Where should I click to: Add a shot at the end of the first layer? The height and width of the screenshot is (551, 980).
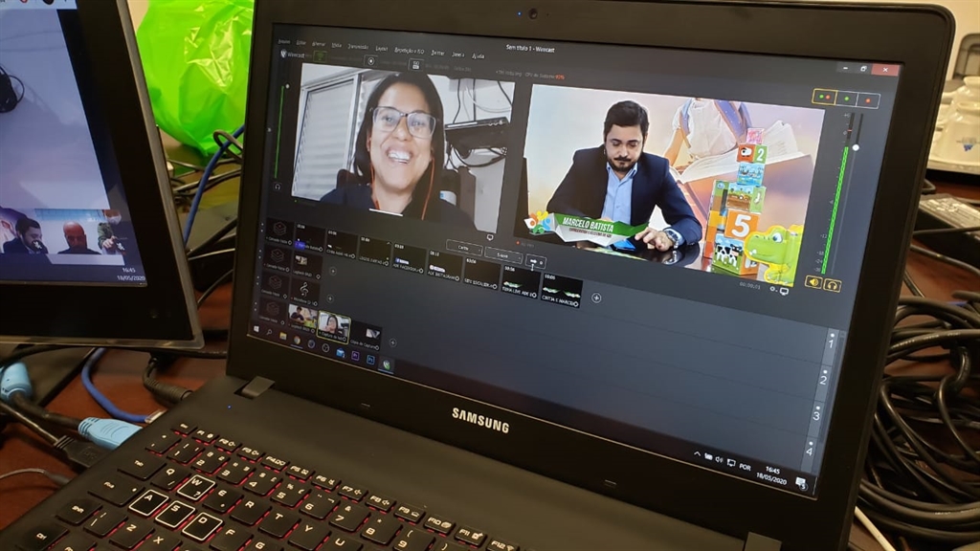(596, 298)
